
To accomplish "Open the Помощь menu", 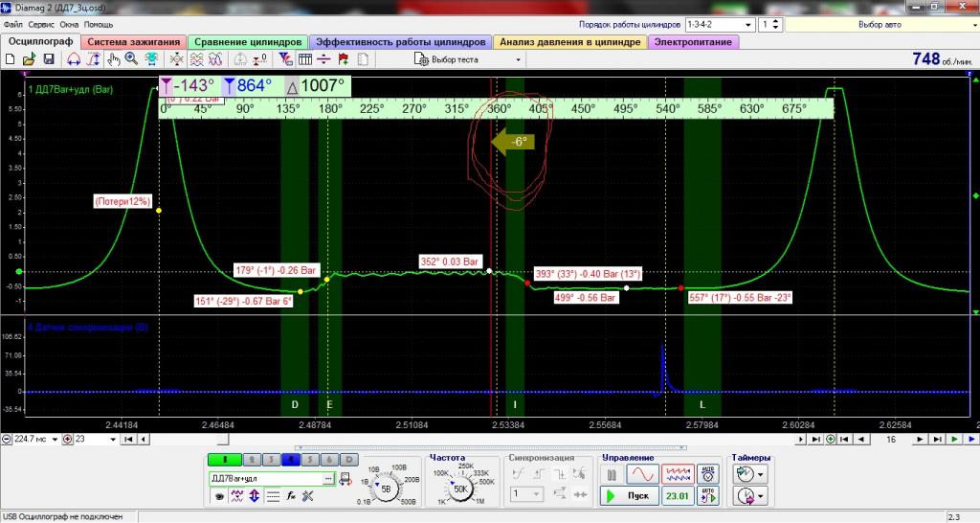I will click(99, 24).
